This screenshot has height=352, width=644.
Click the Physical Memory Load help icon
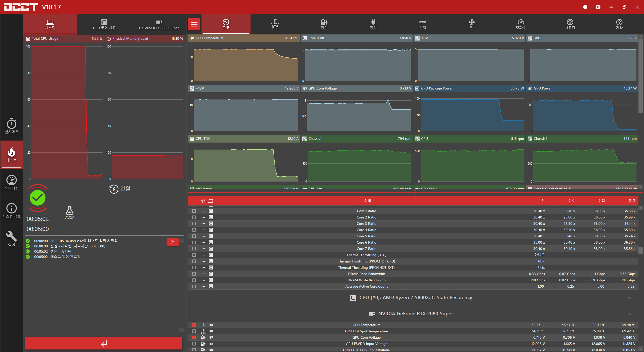[x=109, y=39]
